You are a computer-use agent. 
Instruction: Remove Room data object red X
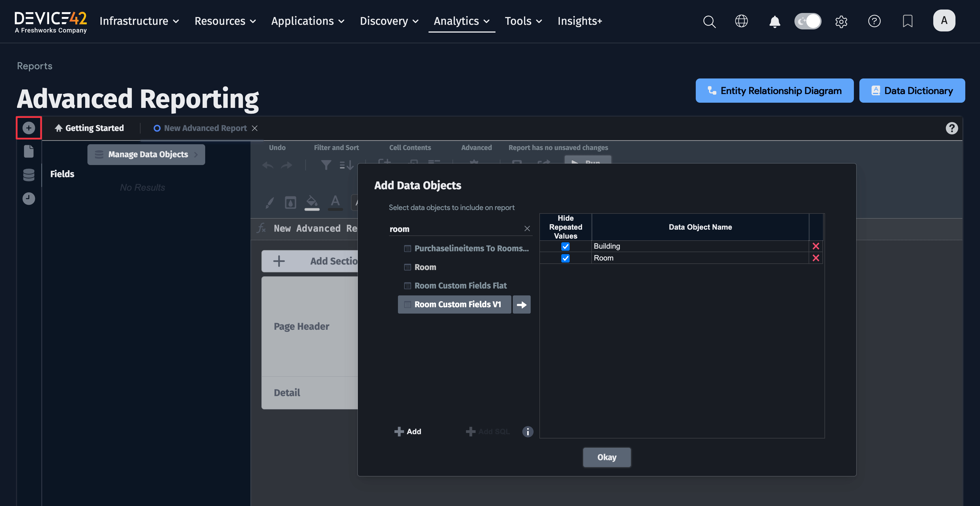tap(816, 258)
